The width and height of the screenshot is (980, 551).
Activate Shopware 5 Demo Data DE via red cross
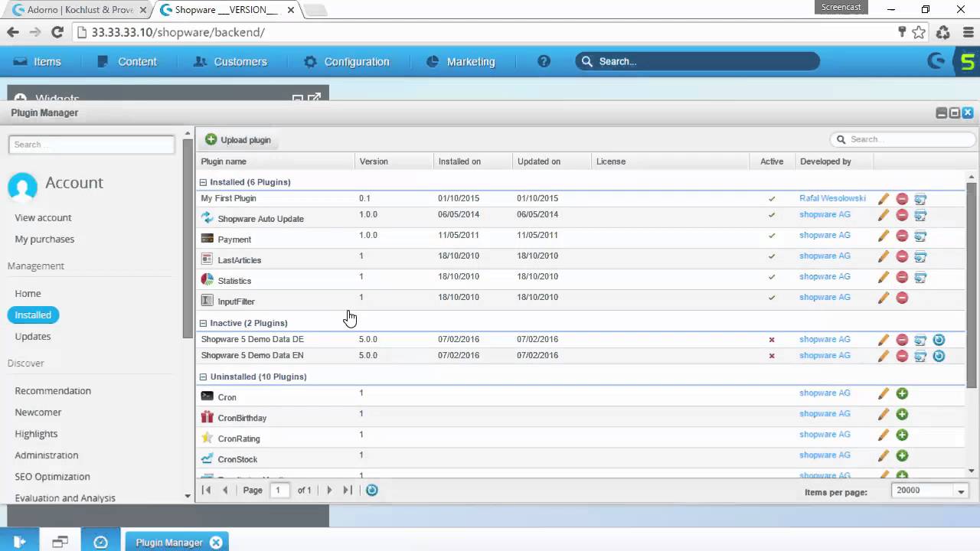click(x=772, y=340)
